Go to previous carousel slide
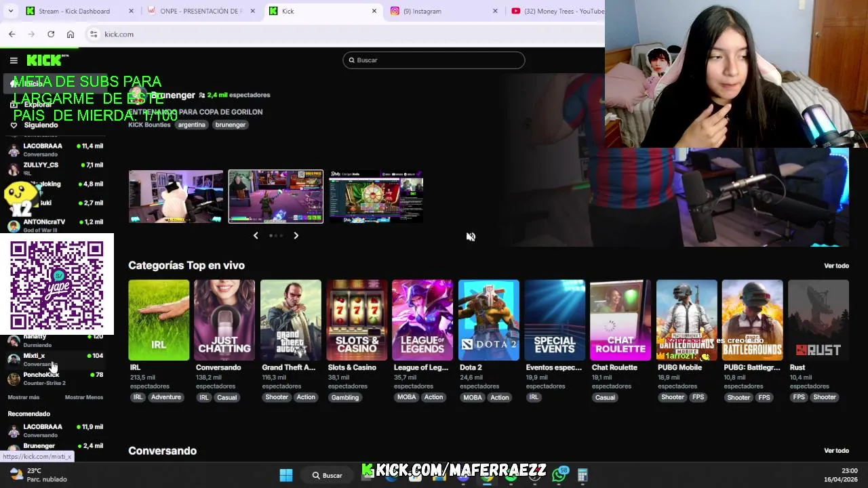 coord(256,235)
